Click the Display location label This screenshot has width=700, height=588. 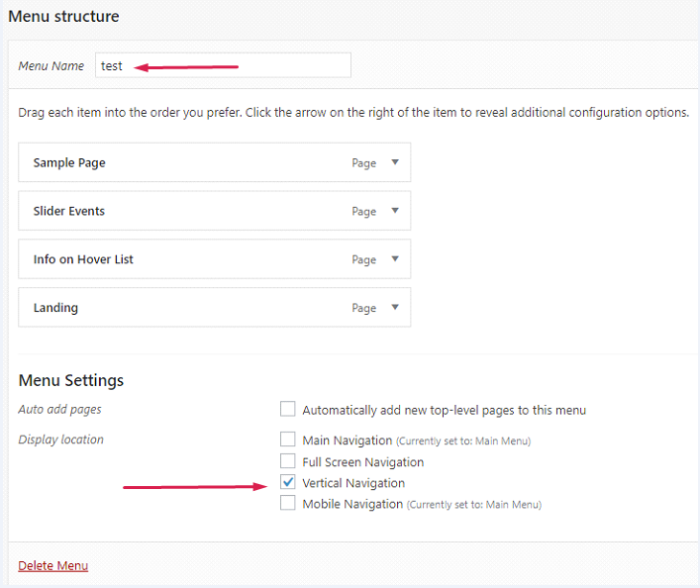60,440
